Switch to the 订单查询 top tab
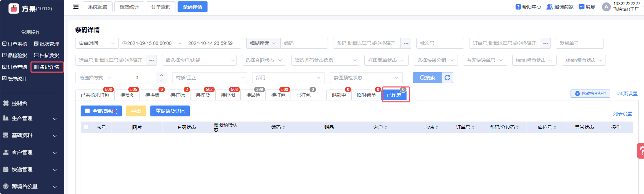Image resolution: width=644 pixels, height=194 pixels. pyautogui.click(x=161, y=7)
